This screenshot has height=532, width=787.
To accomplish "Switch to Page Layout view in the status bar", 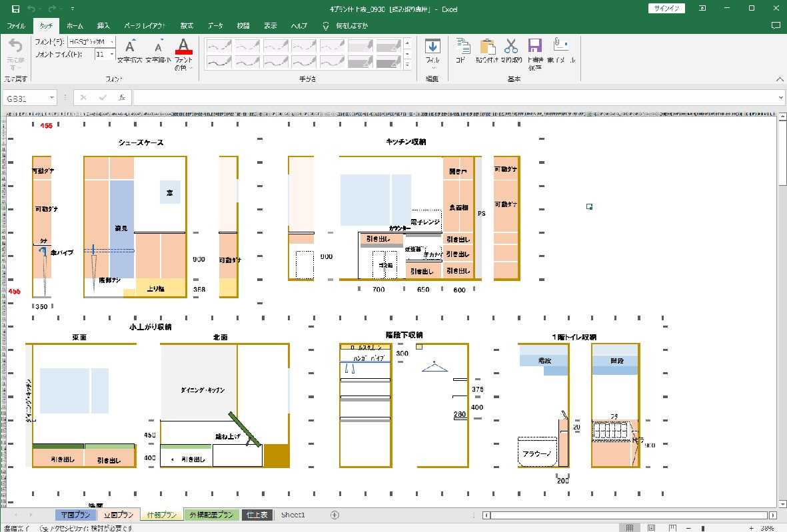I will 651,528.
